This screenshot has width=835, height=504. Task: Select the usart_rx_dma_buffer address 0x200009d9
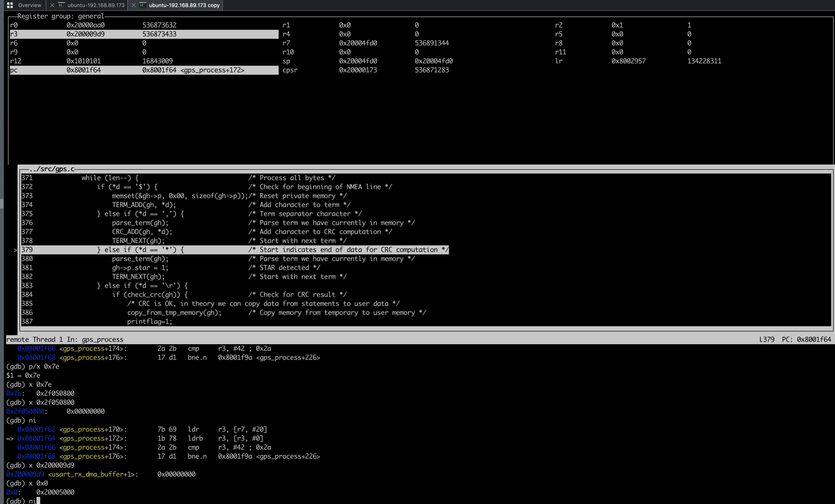click(x=25, y=474)
